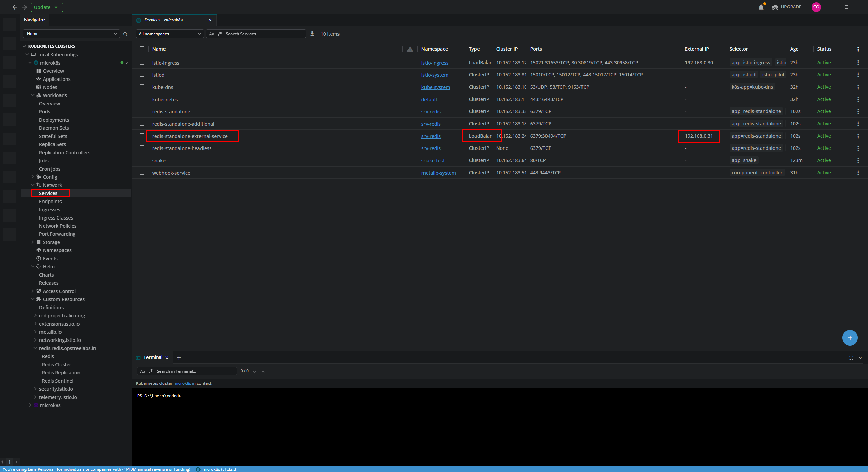Open the kube-system namespace link

point(435,87)
